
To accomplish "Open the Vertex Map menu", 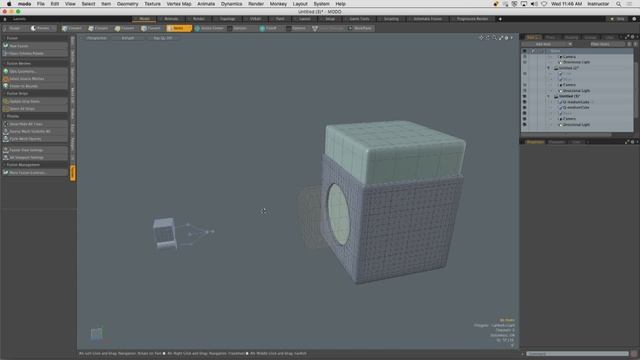I will [179, 4].
